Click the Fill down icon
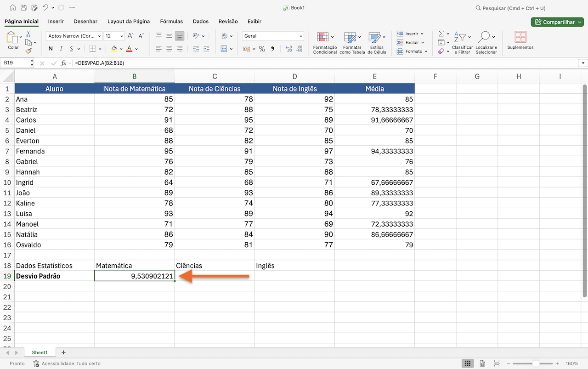Image resolution: width=588 pixels, height=369 pixels. (x=441, y=43)
